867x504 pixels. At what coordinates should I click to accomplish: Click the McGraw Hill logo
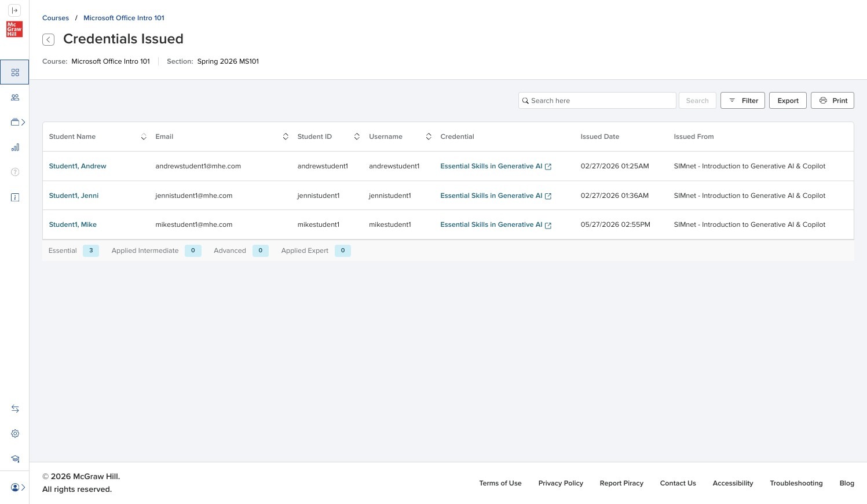tap(14, 29)
